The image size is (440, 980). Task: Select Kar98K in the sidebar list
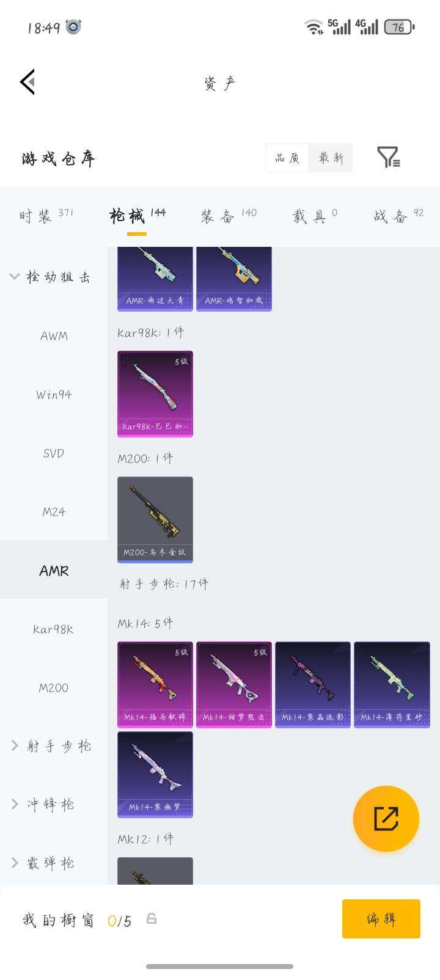click(x=54, y=629)
